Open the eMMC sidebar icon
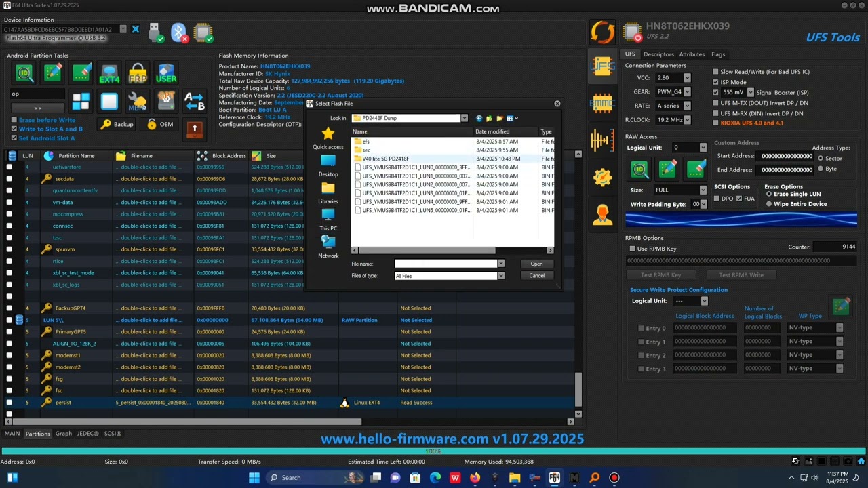The width and height of the screenshot is (868, 488). click(602, 103)
